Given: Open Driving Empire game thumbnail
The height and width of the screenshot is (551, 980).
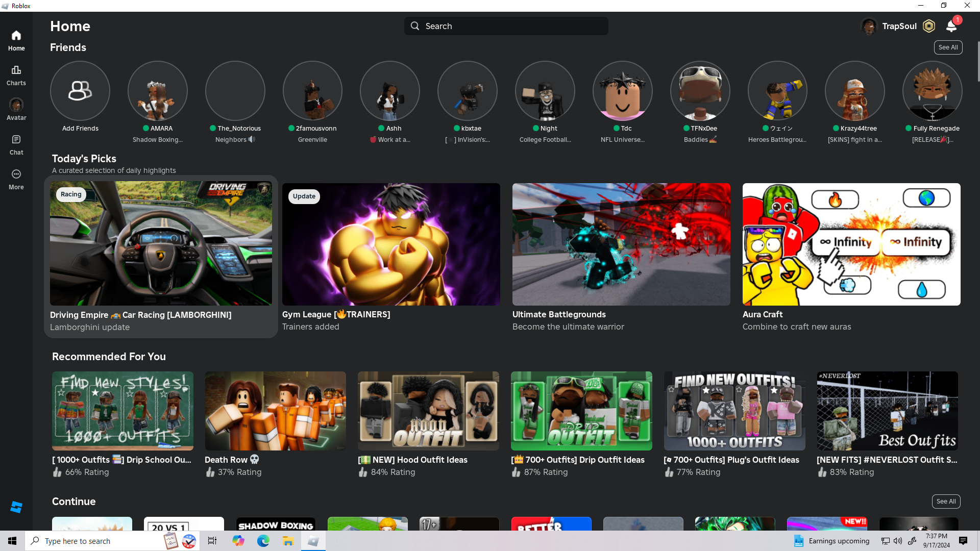Looking at the screenshot, I should coord(161,244).
